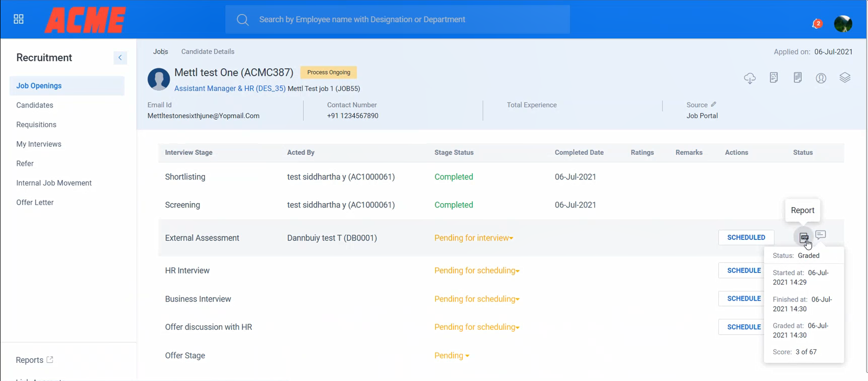Click candidate name Mettl test One (ACMC387)
Image resolution: width=868 pixels, height=381 pixels.
(234, 73)
